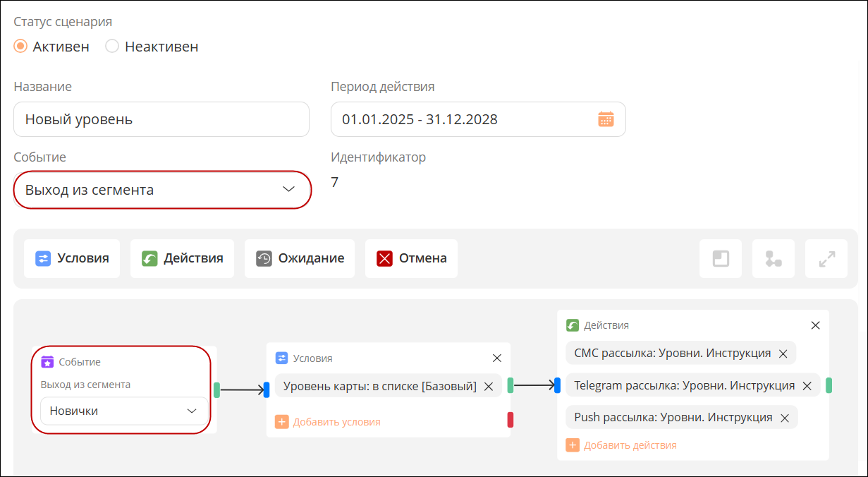This screenshot has width=868, height=477.
Task: Remove the Уровень карты condition
Action: (x=488, y=386)
